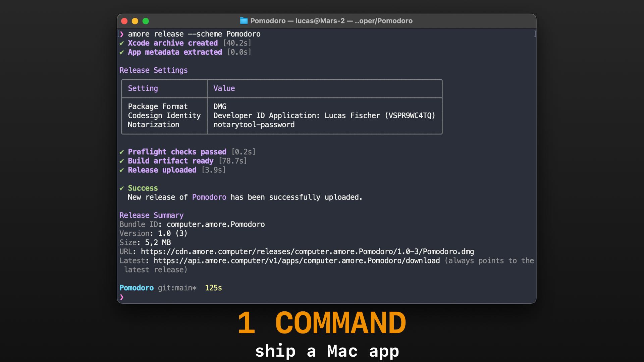Click the 'Notarization' table cell
Screen dimensions: 644x362
click(154, 124)
